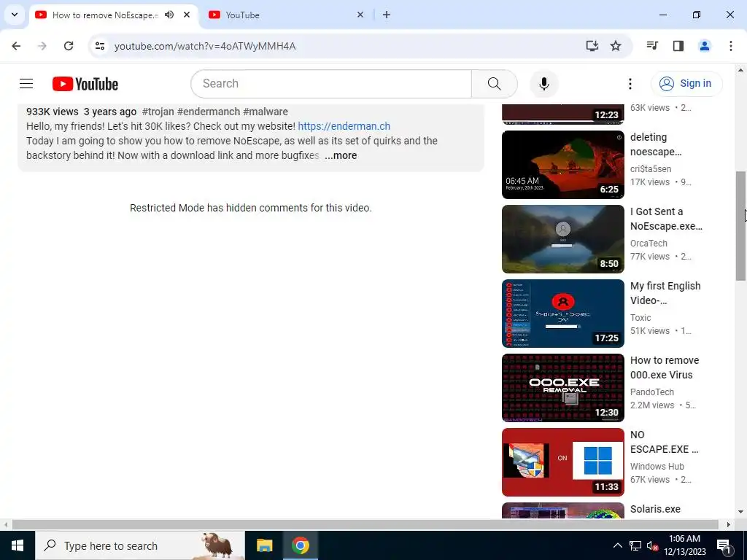Open a new tab with plus button

tap(387, 15)
